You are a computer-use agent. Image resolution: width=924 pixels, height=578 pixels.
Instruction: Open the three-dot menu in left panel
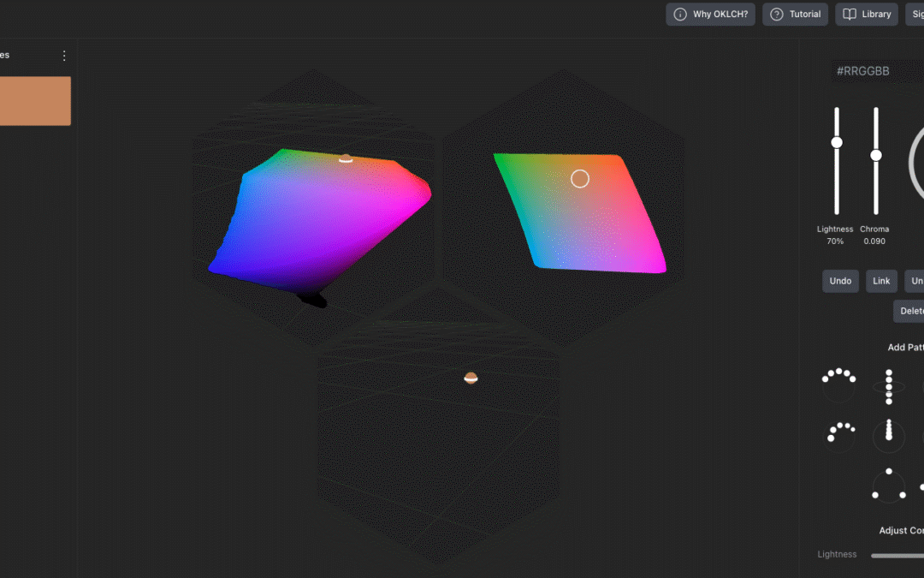click(x=63, y=55)
